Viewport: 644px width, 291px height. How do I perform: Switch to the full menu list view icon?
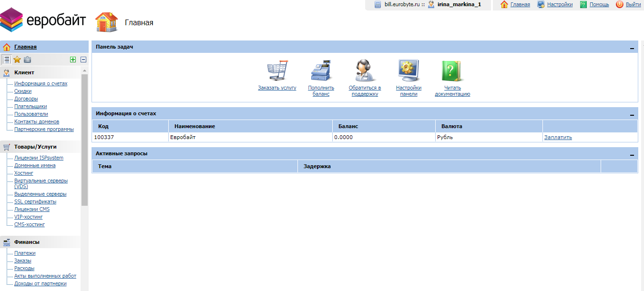pyautogui.click(x=6, y=60)
